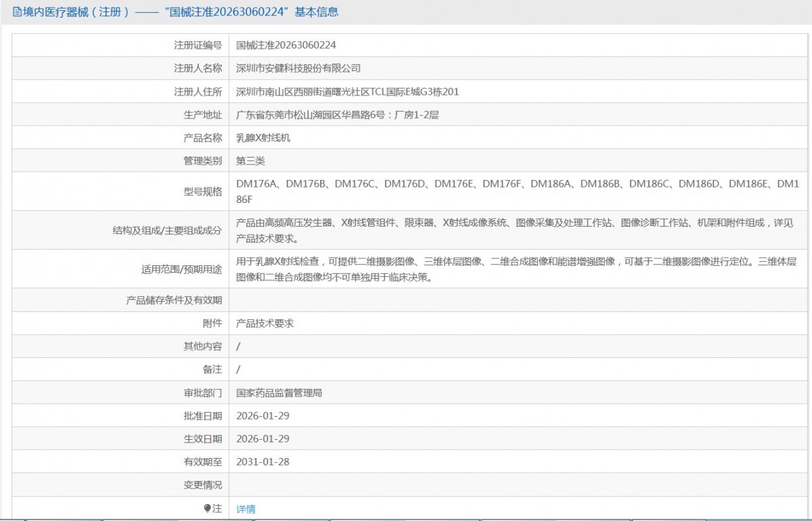Click approving department 国家药品监督管理局

279,392
